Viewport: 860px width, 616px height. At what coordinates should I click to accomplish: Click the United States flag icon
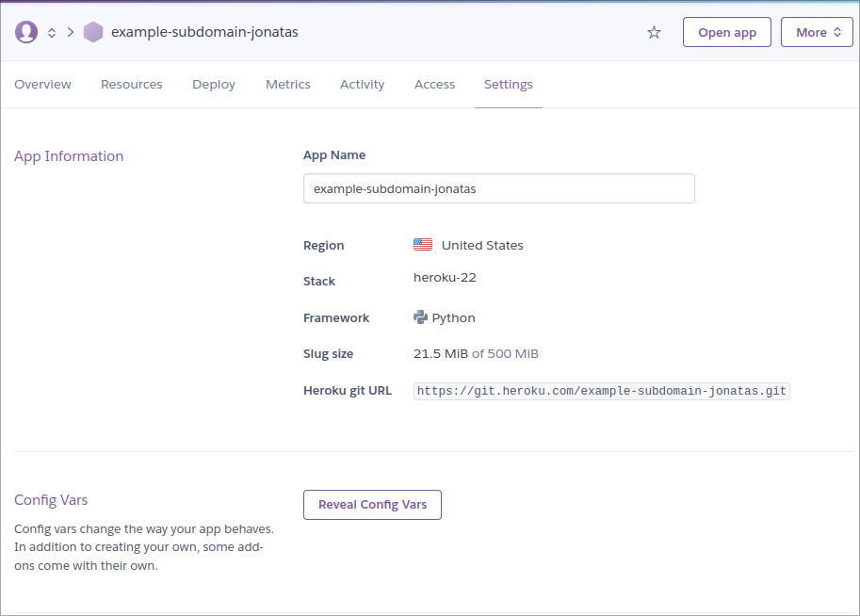click(x=423, y=245)
